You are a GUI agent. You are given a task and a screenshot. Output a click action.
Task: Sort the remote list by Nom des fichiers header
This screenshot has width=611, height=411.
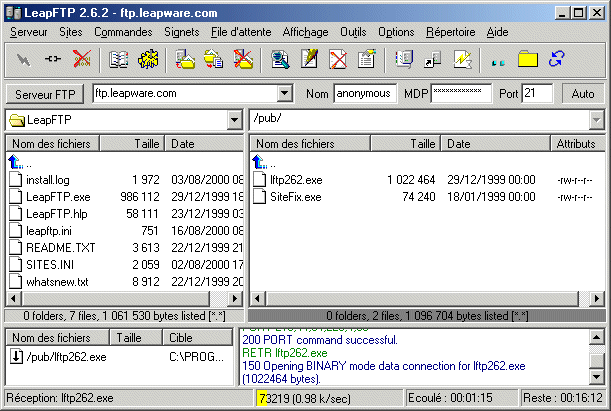click(x=310, y=144)
